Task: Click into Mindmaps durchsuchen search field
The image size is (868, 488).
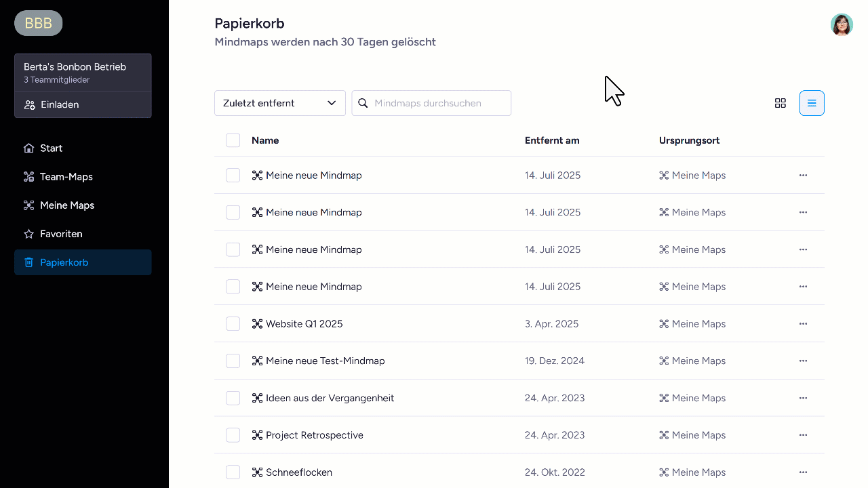Action: coord(431,103)
